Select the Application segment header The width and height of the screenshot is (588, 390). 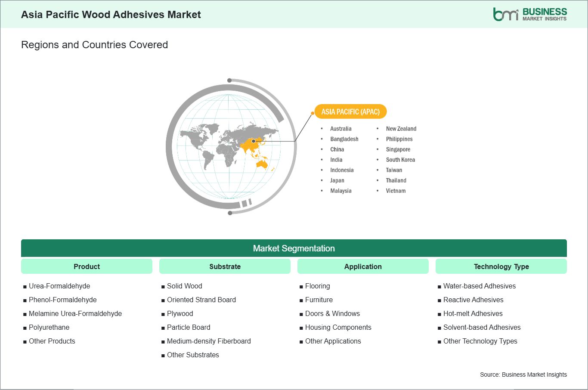tap(363, 266)
